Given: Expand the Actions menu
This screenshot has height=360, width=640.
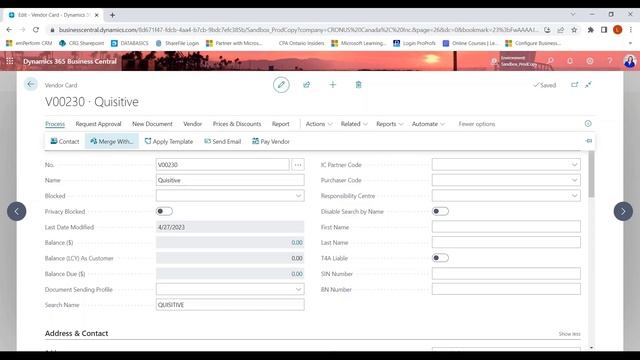Looking at the screenshot, I should coord(319,124).
